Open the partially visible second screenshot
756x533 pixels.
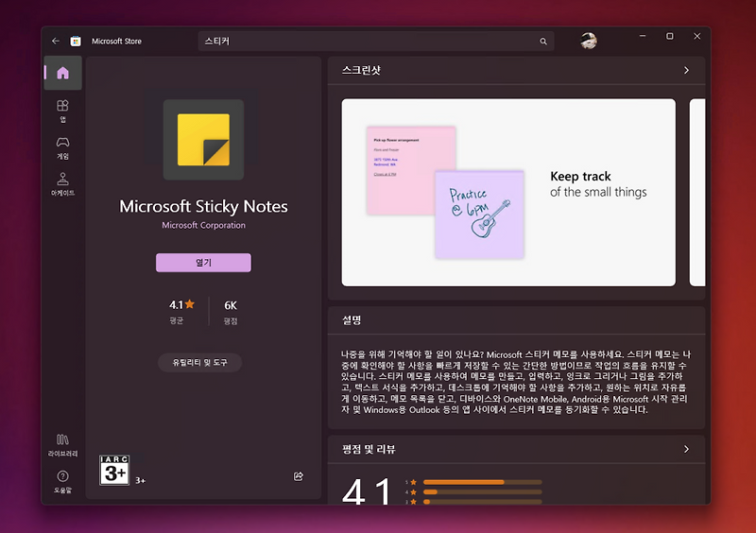[697, 193]
